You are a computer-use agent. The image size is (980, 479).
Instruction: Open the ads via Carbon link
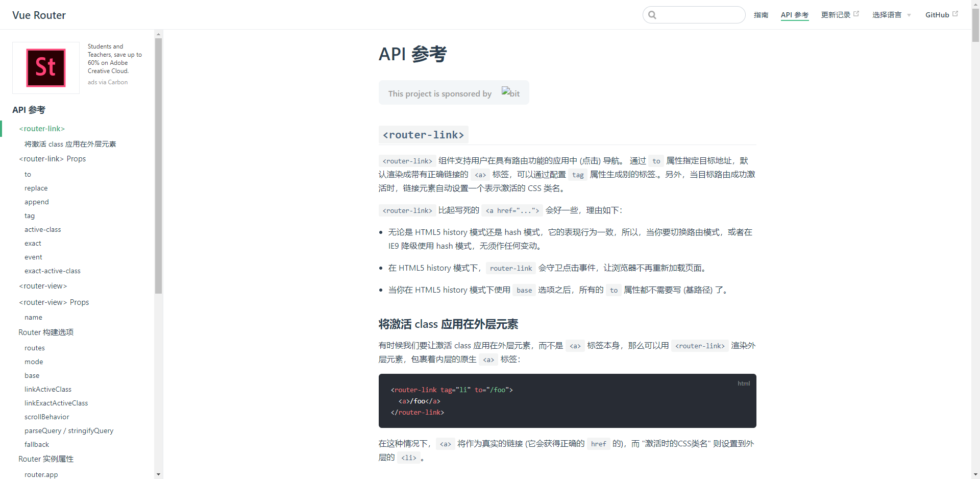click(108, 82)
